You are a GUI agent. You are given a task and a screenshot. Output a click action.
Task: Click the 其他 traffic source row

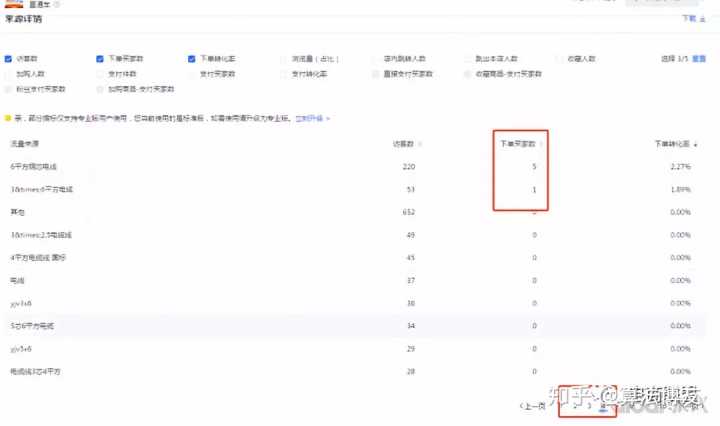coord(16,211)
